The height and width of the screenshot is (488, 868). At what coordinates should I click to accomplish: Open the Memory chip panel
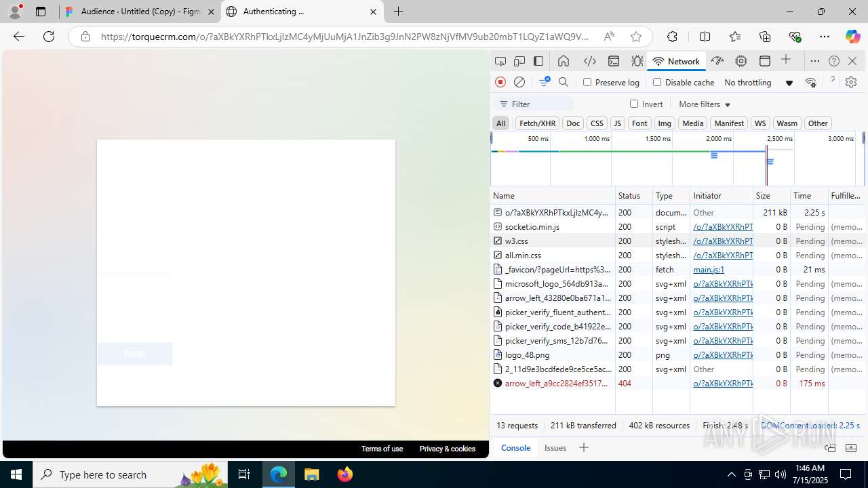point(741,61)
